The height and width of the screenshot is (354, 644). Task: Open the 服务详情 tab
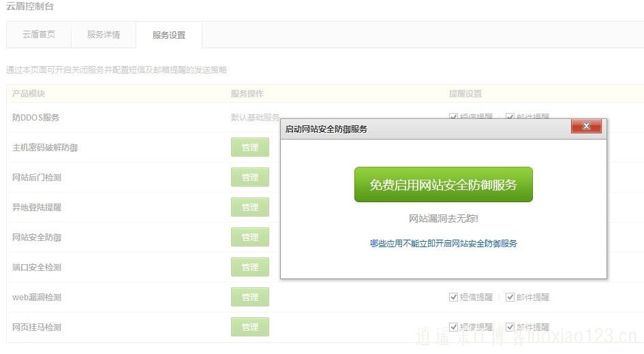[104, 35]
